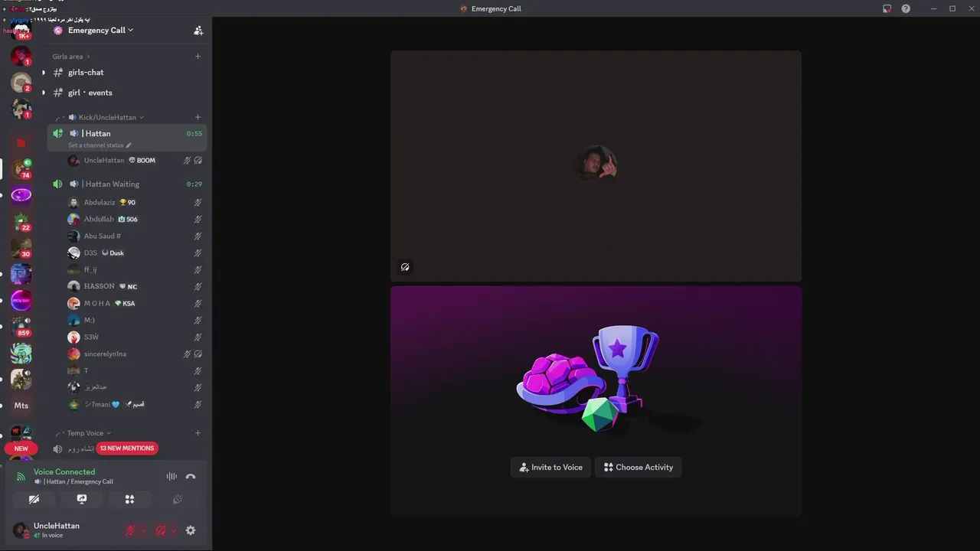Collapse the Girls area category
This screenshot has height=551, width=980.
click(71, 56)
